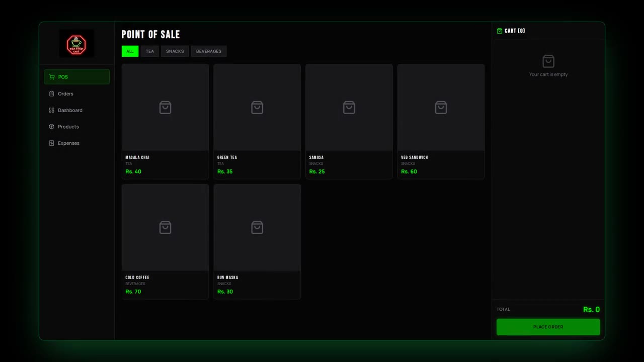Select the POS menu item

(76, 77)
